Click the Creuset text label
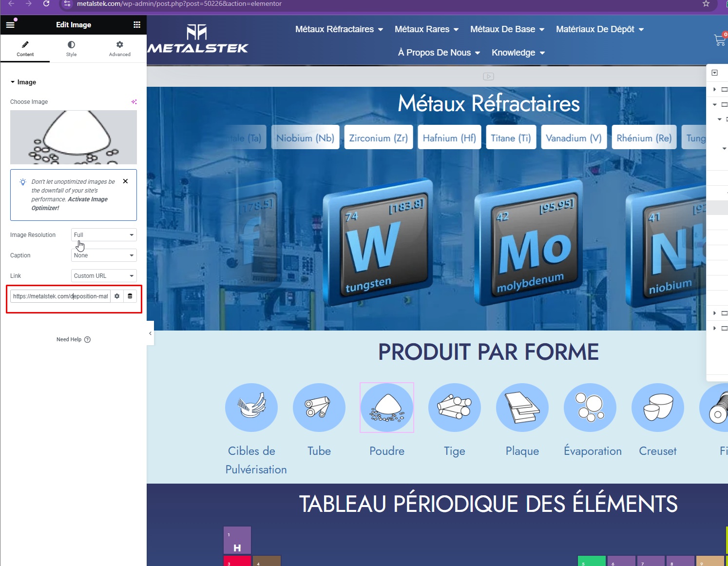The width and height of the screenshot is (728, 566). 658,451
